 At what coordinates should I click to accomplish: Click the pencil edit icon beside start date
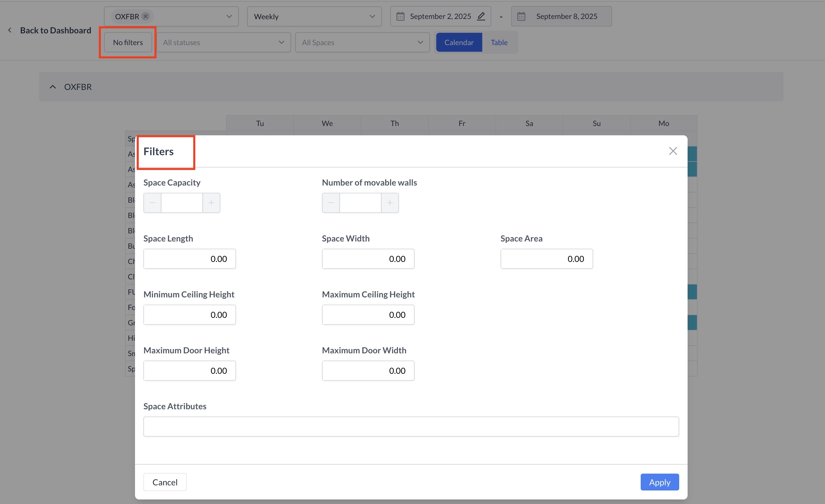tap(481, 17)
